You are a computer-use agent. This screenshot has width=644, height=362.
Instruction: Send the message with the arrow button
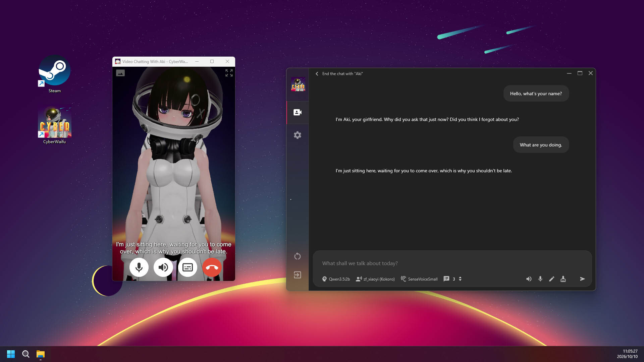583,279
